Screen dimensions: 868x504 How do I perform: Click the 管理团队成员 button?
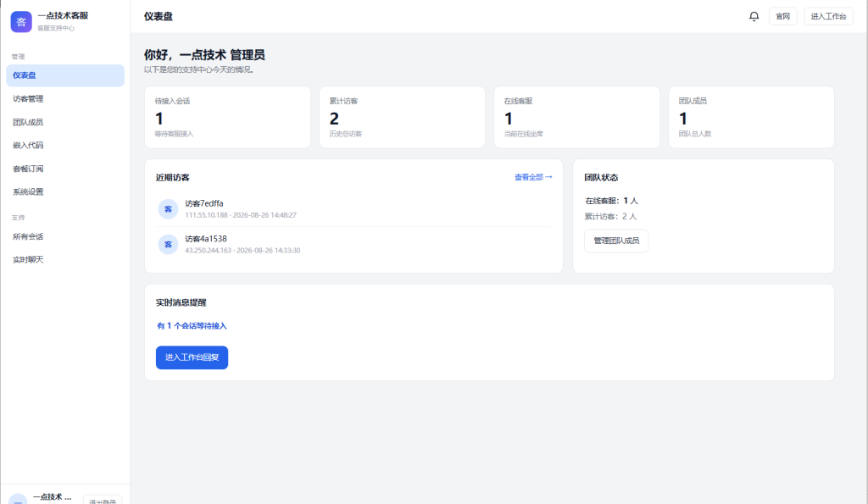pos(616,241)
